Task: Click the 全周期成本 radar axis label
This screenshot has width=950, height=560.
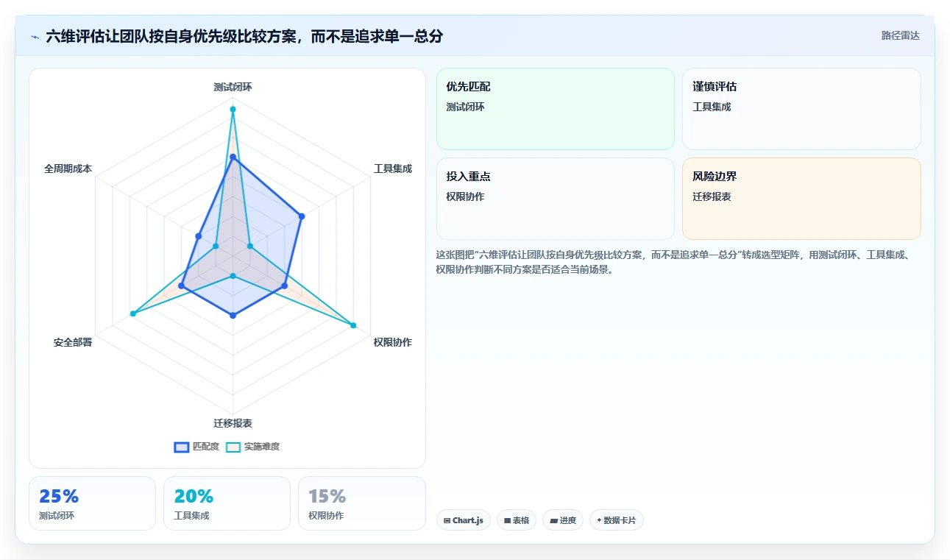Action: click(x=68, y=169)
